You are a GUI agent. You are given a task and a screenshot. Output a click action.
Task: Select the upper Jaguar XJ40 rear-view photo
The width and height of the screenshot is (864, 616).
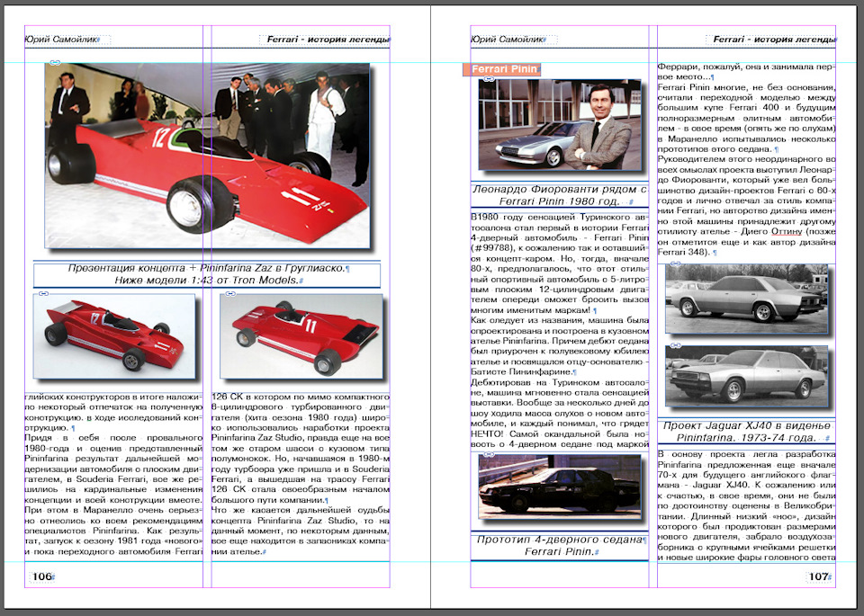click(747, 299)
